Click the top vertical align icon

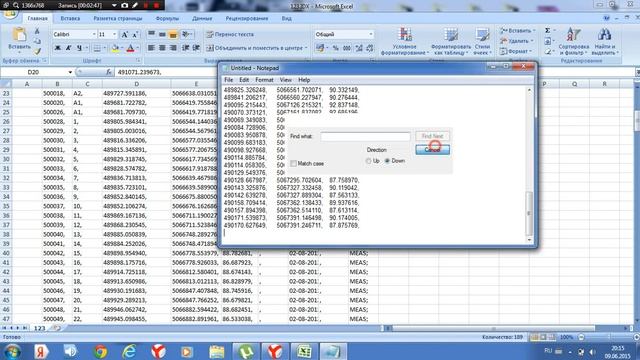151,34
